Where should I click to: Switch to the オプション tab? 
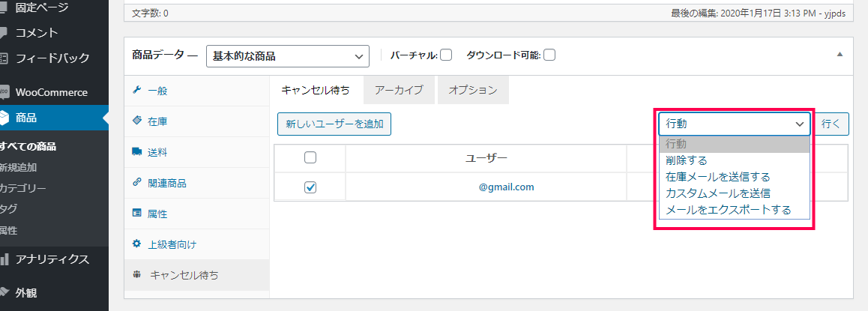point(473,90)
